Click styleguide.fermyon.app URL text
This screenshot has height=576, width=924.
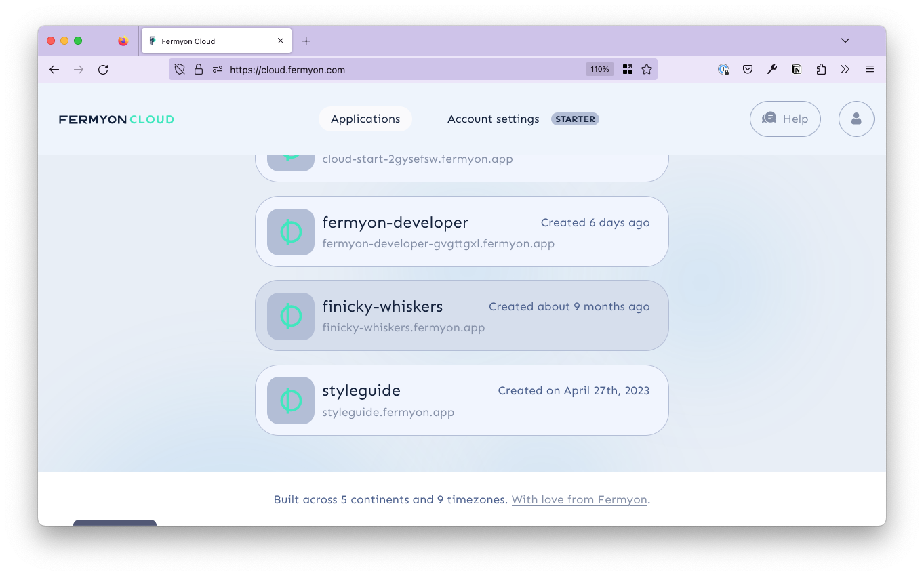388,412
